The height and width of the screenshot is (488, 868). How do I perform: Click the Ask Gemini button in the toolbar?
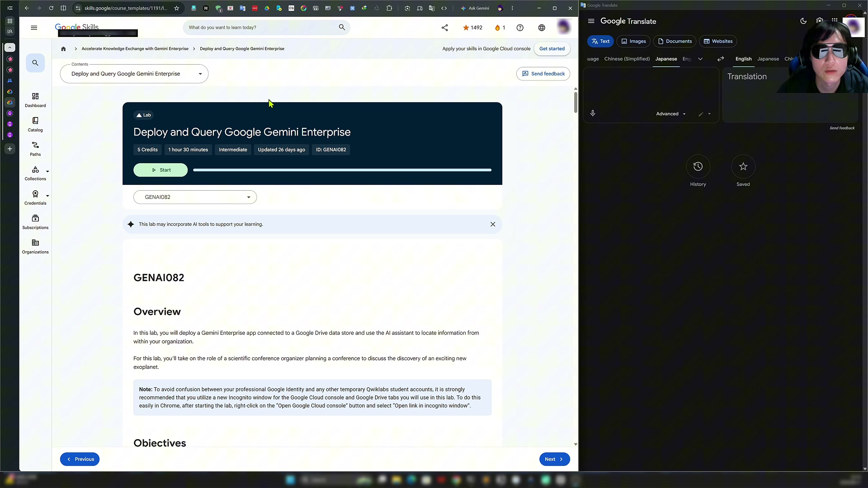pyautogui.click(x=475, y=8)
